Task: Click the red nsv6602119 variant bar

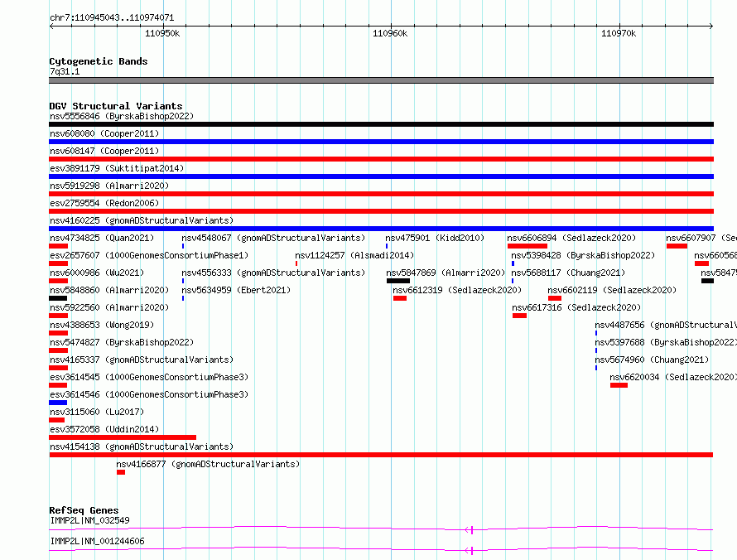Action: 555,298
